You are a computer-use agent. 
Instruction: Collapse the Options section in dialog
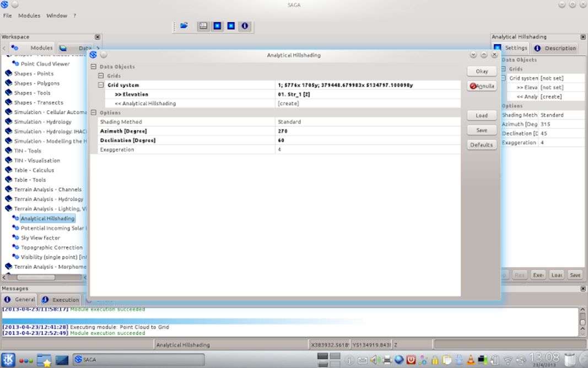pos(93,113)
